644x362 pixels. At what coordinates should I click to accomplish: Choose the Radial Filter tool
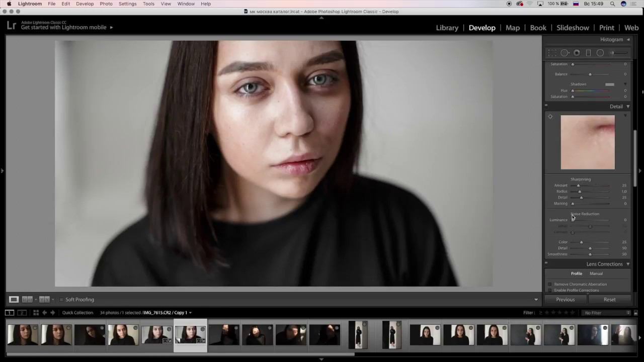[x=600, y=53]
